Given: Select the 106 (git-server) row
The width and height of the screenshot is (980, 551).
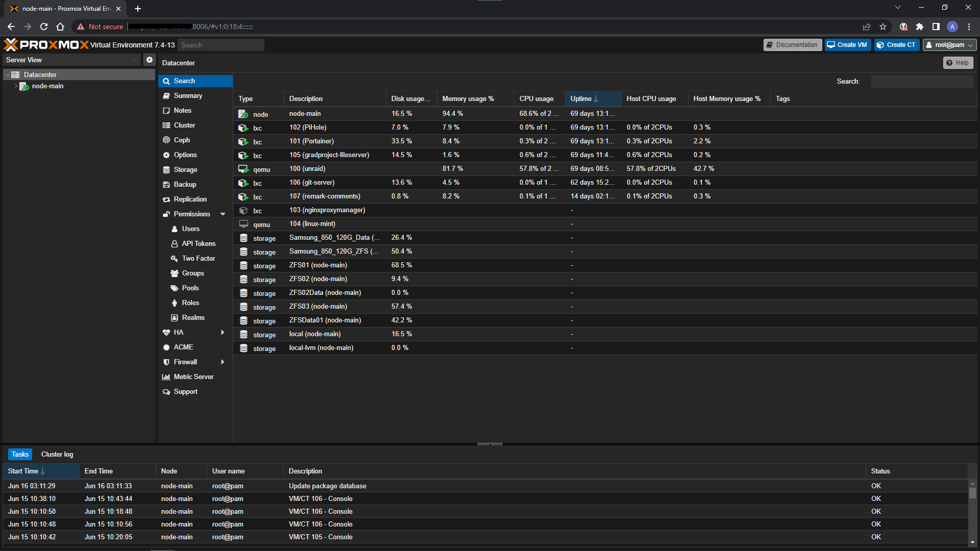Looking at the screenshot, I should pyautogui.click(x=605, y=183).
